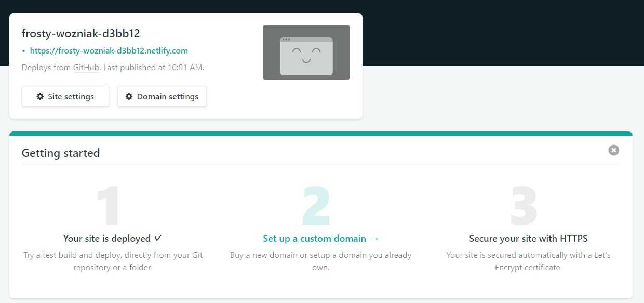
Task: Open the frosty-wozniak-d3bb12.netlify.com URL
Action: point(109,51)
